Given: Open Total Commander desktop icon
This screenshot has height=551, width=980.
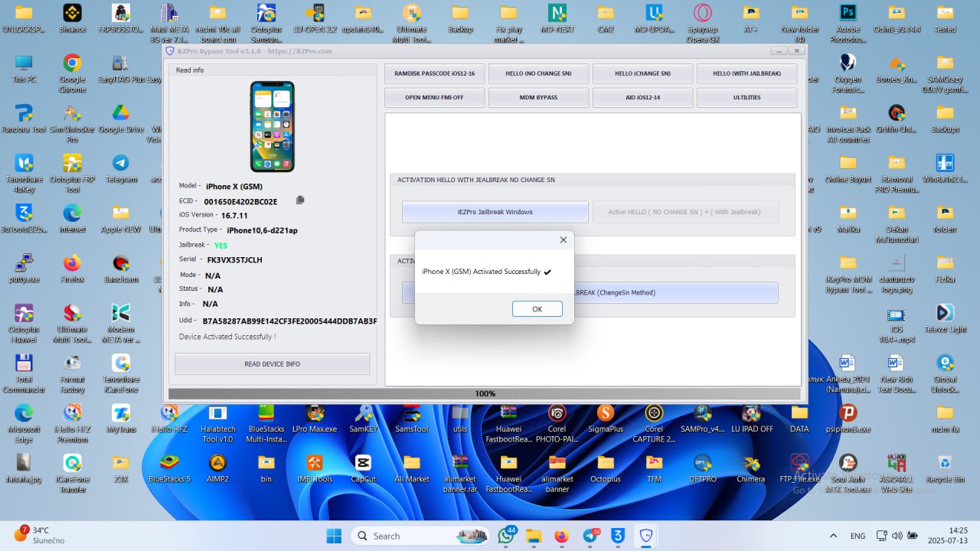Looking at the screenshot, I should click(x=24, y=373).
